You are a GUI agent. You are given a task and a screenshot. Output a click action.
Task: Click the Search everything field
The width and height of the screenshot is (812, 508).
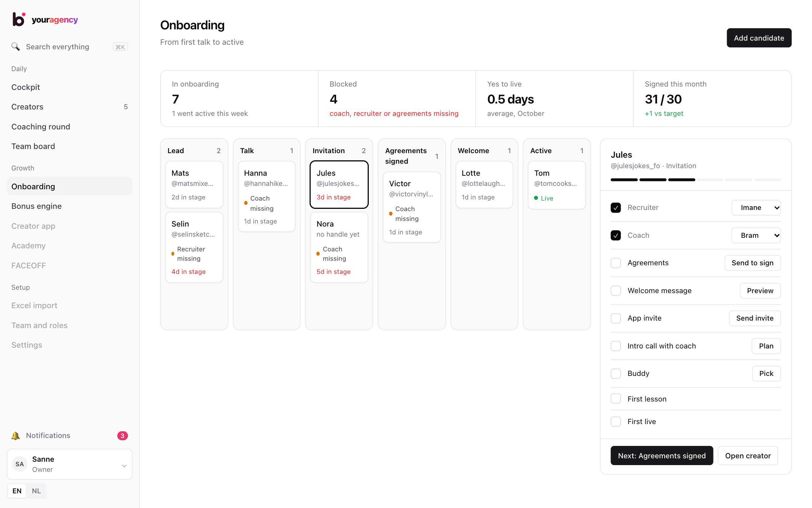click(70, 47)
